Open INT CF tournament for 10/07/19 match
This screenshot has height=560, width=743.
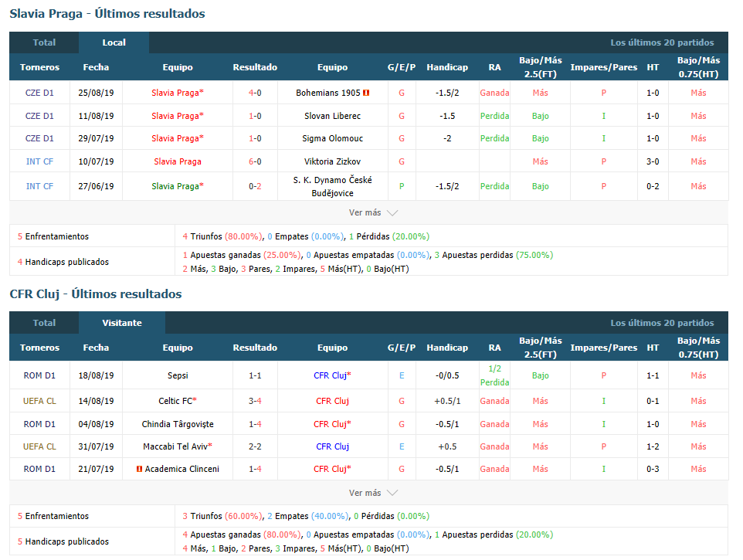(x=39, y=161)
